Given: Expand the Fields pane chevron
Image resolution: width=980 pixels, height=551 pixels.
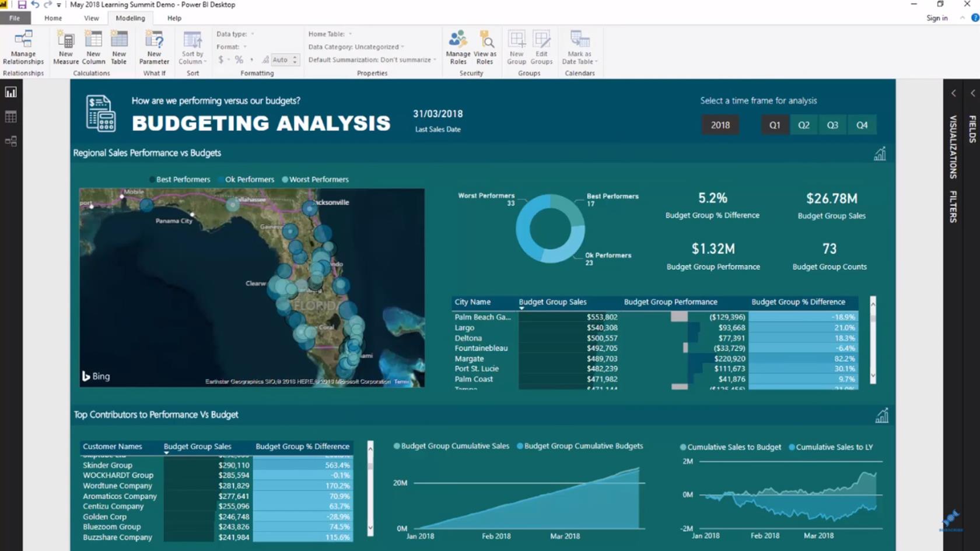Looking at the screenshot, I should click(x=972, y=93).
